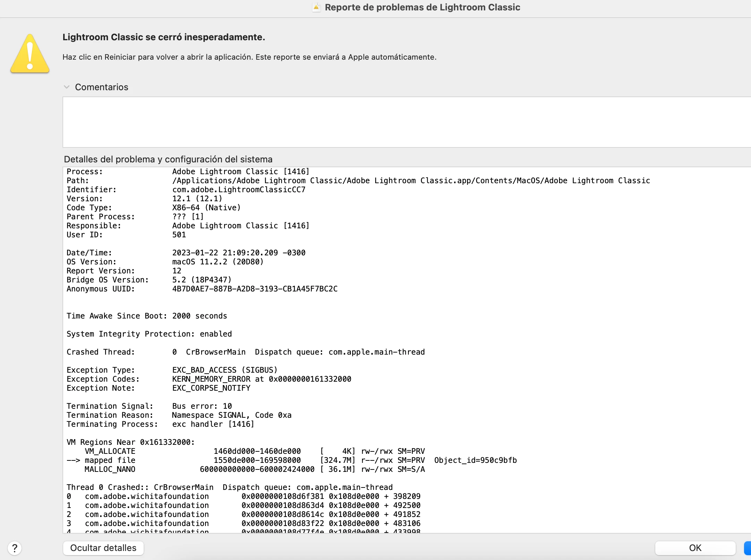
Task: Click the Detalles del problema section label
Action: click(x=168, y=159)
